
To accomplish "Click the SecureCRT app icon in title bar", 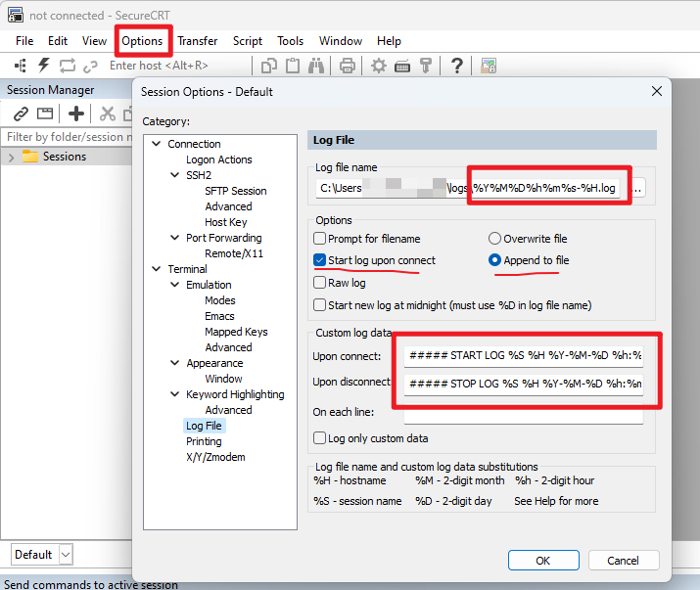I will click(16, 16).
